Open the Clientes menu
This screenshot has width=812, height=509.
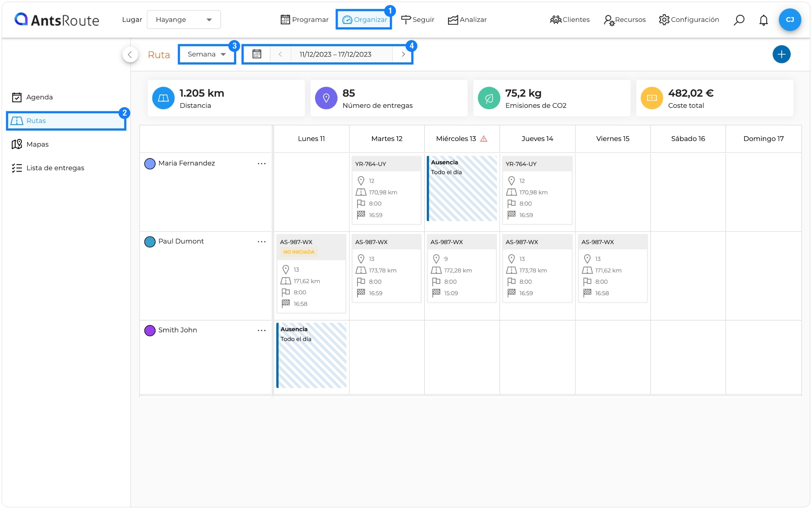click(569, 20)
